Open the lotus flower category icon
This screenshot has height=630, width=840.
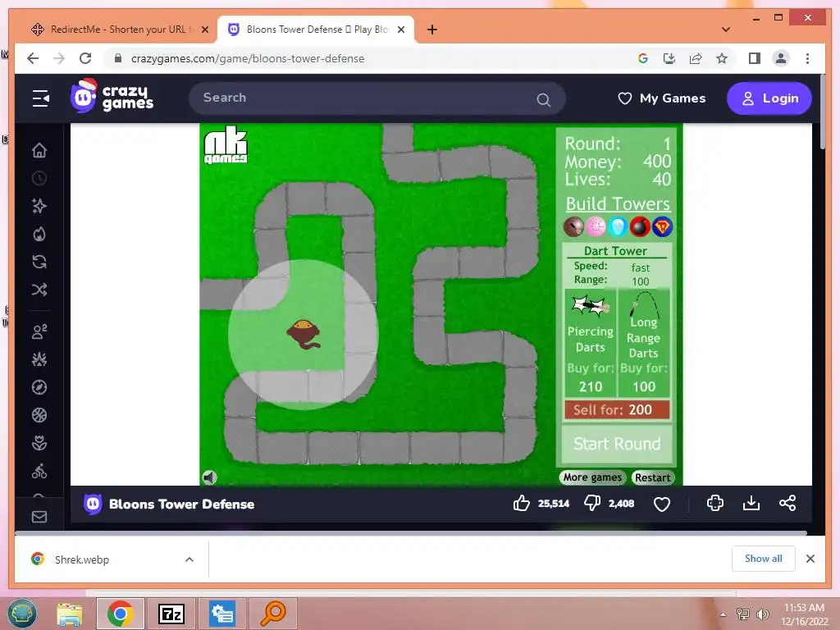click(x=39, y=443)
